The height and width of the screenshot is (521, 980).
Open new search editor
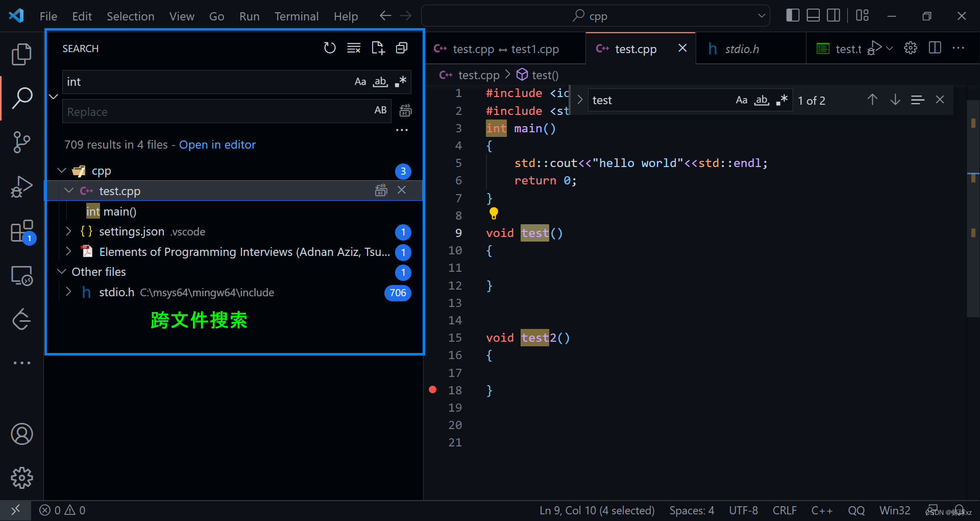click(x=378, y=48)
